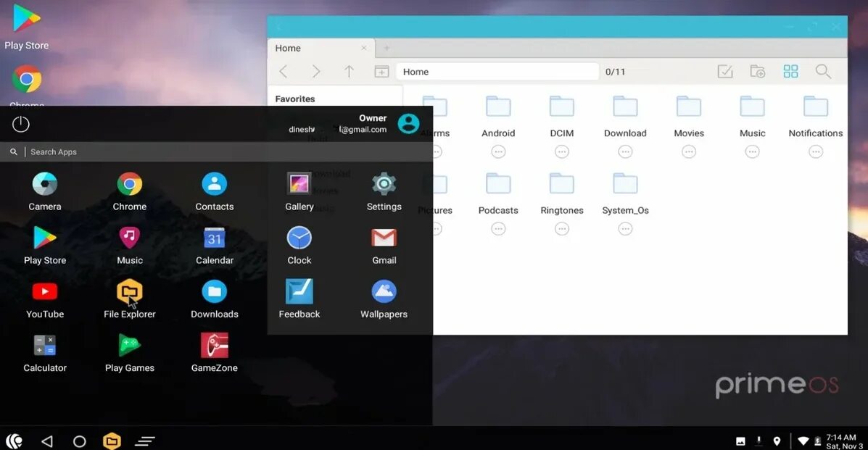This screenshot has height=450, width=868.
Task: Click the power button in the app drawer
Action: click(20, 124)
